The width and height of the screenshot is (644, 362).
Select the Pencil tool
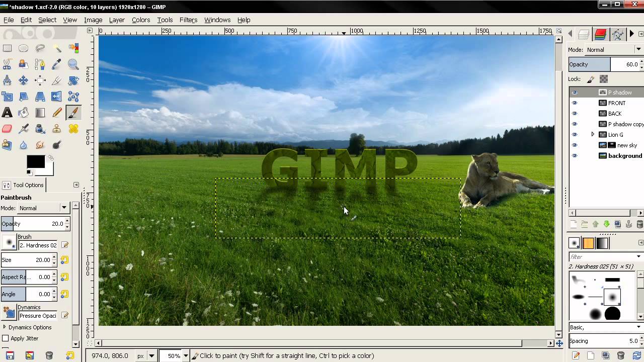click(x=56, y=113)
